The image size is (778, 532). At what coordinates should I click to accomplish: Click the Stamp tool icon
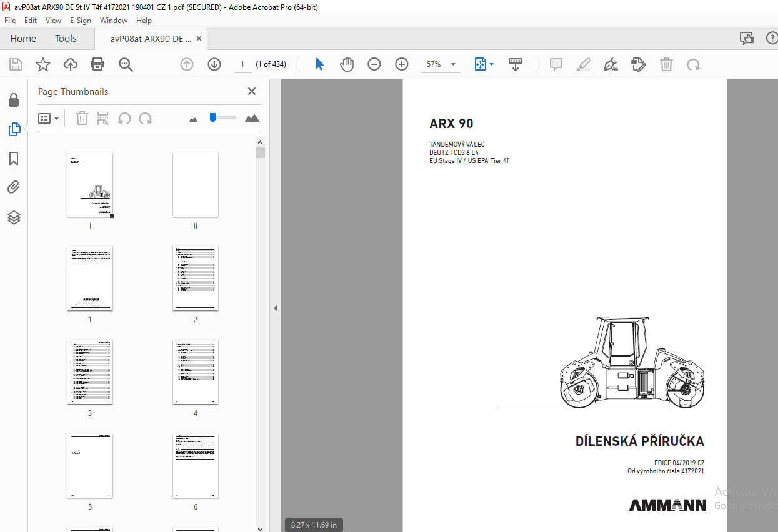point(639,64)
